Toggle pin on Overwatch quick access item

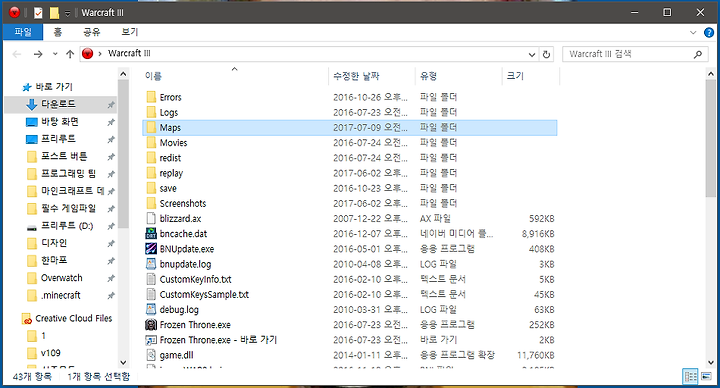[x=111, y=278]
